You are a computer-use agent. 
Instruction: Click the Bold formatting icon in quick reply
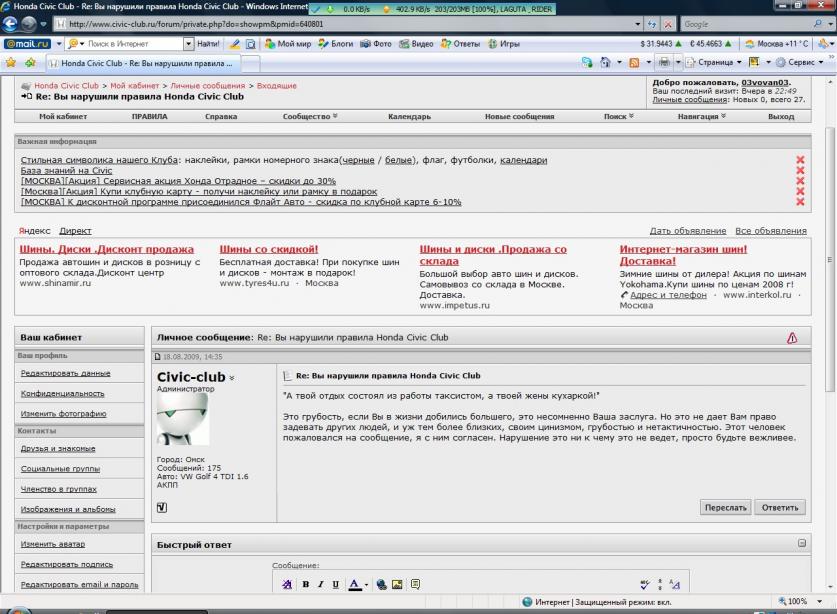coord(306,584)
